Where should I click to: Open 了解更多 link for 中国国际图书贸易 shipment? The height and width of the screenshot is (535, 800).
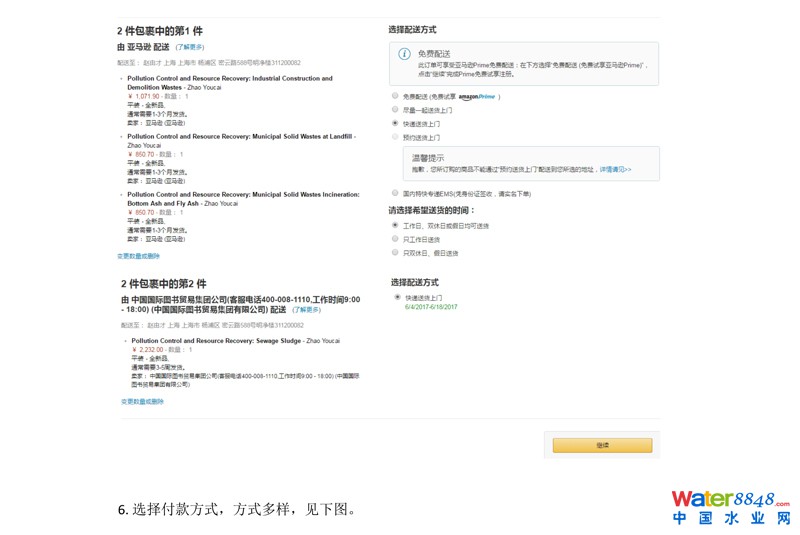306,310
